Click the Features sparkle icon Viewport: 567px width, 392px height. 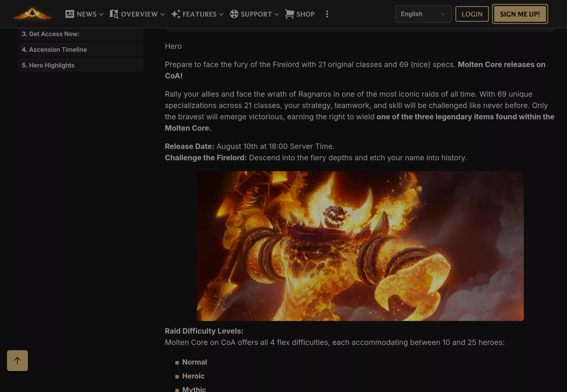(176, 14)
